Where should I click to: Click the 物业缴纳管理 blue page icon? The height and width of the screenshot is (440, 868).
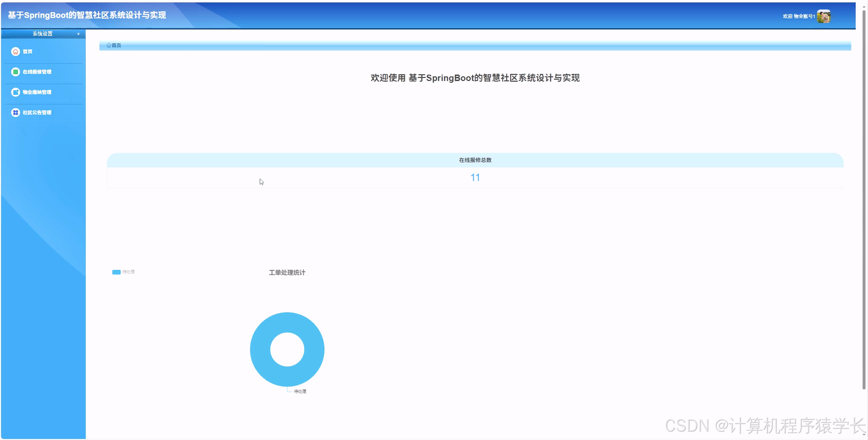[16, 92]
